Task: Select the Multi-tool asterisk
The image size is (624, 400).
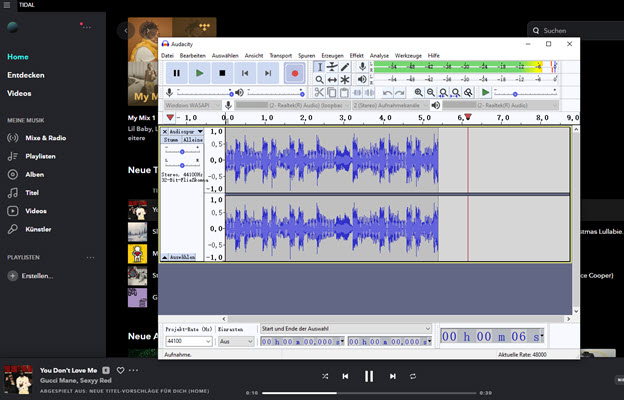Action: (345, 80)
